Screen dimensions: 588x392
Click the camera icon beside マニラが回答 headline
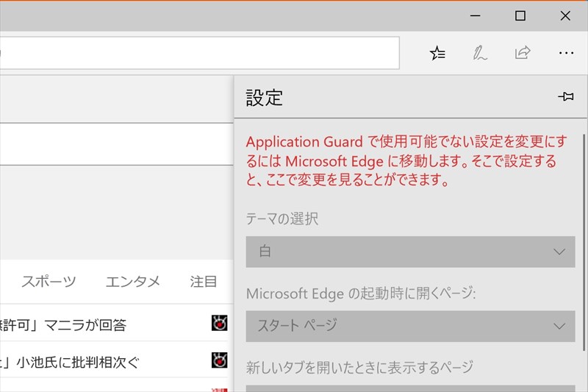(219, 323)
